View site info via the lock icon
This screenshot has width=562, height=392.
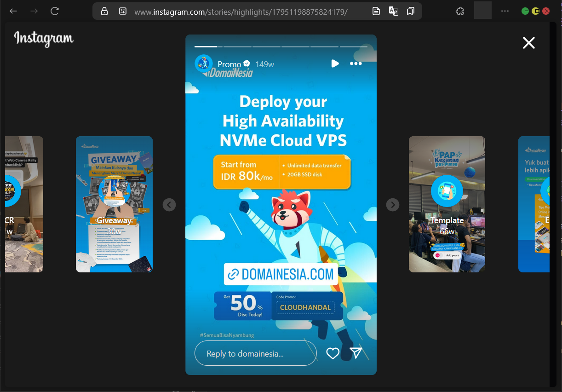(104, 11)
